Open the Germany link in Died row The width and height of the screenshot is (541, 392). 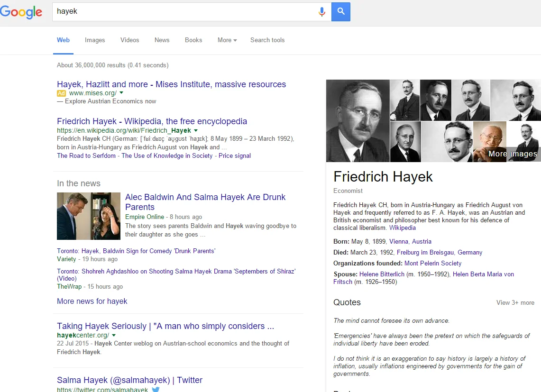(470, 253)
